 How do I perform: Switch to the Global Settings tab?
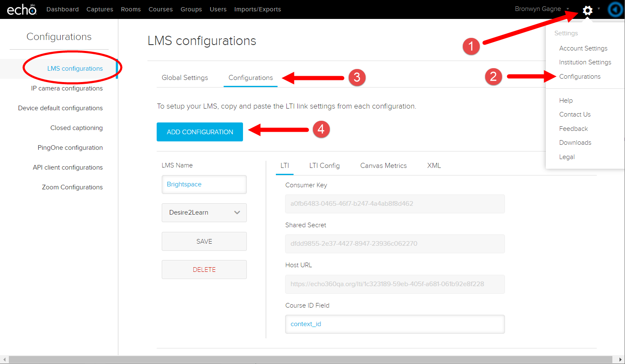pos(185,78)
